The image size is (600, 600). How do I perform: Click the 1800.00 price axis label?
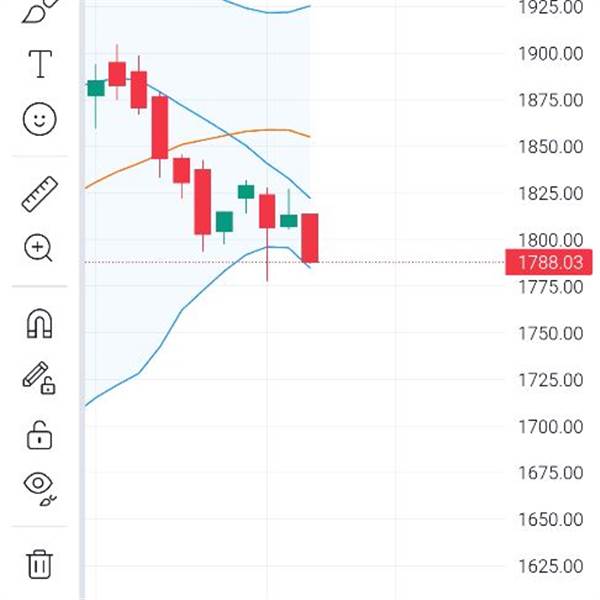551,240
